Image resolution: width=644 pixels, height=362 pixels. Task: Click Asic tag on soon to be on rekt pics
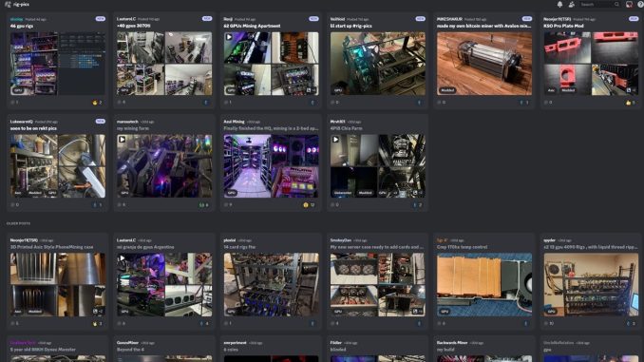tap(18, 192)
